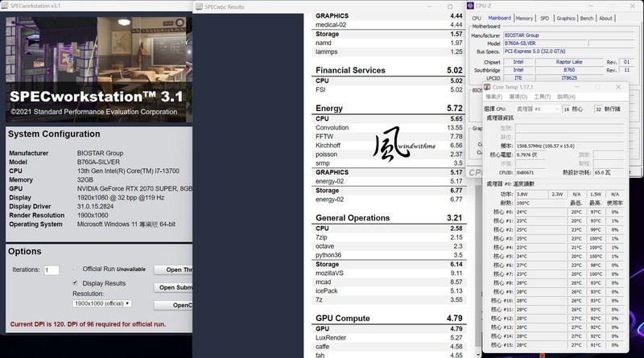Click the Display Driver value 31.0.15.2824

coord(95,207)
